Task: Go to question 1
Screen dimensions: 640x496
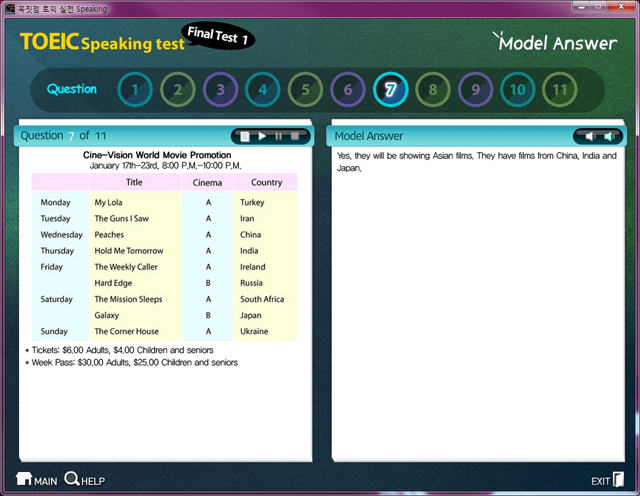Action: 135,90
